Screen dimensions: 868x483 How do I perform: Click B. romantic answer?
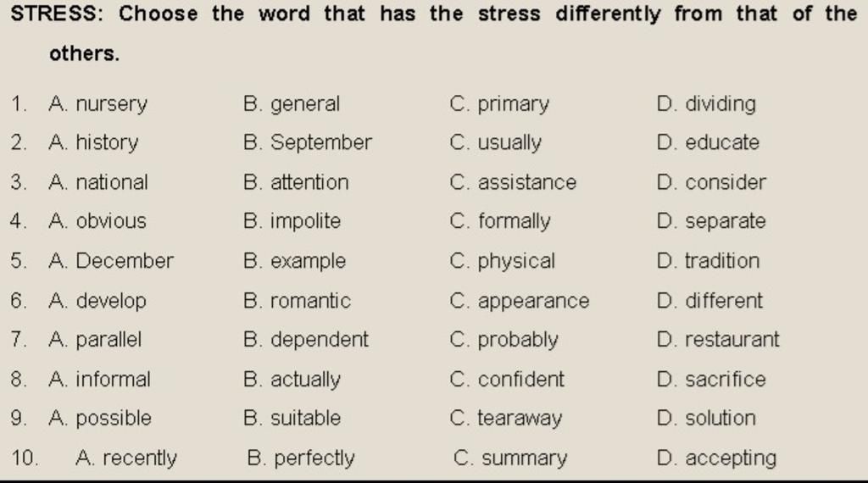[298, 301]
